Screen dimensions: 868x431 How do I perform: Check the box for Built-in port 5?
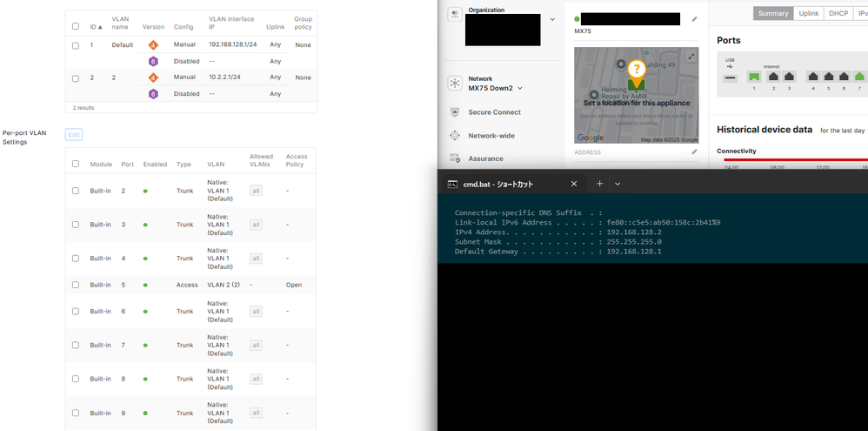[x=76, y=285]
